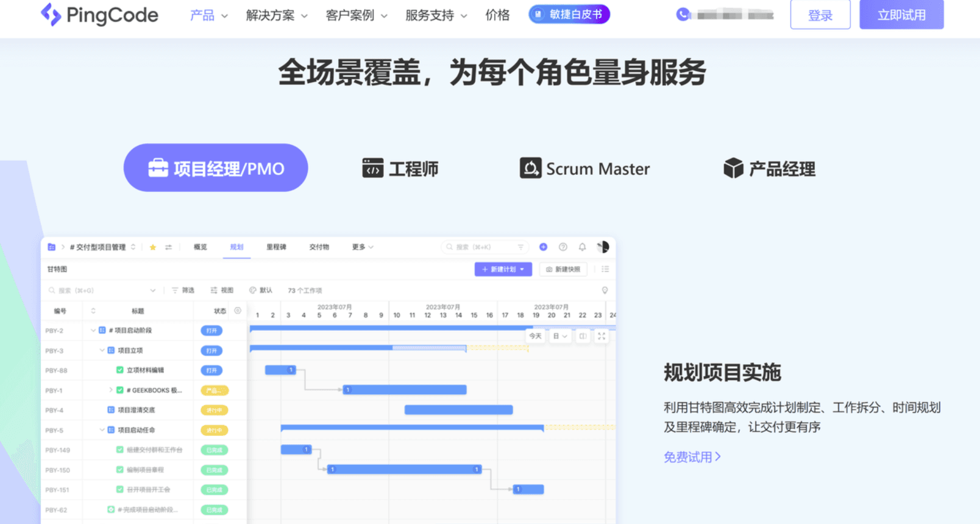Toggle the checkbox for 编制项目章程

120,470
